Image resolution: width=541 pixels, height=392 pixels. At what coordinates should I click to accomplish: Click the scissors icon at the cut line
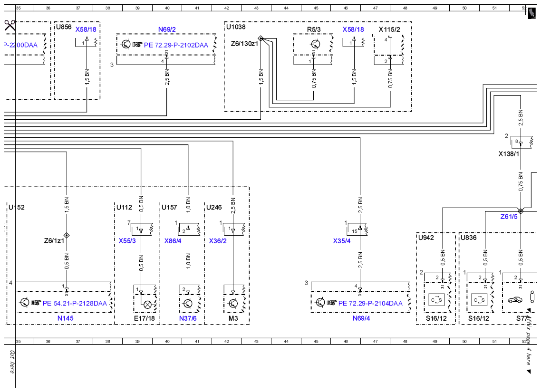click(x=10, y=25)
